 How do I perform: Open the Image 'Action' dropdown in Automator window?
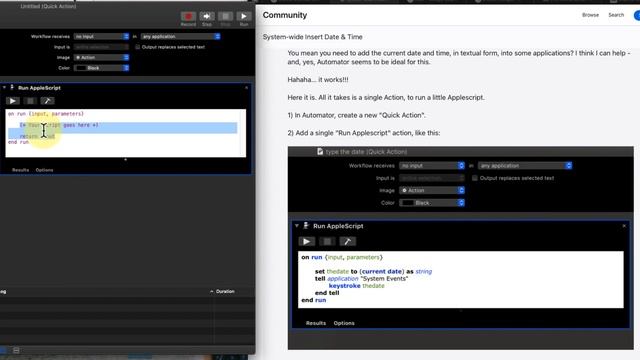coord(101,58)
